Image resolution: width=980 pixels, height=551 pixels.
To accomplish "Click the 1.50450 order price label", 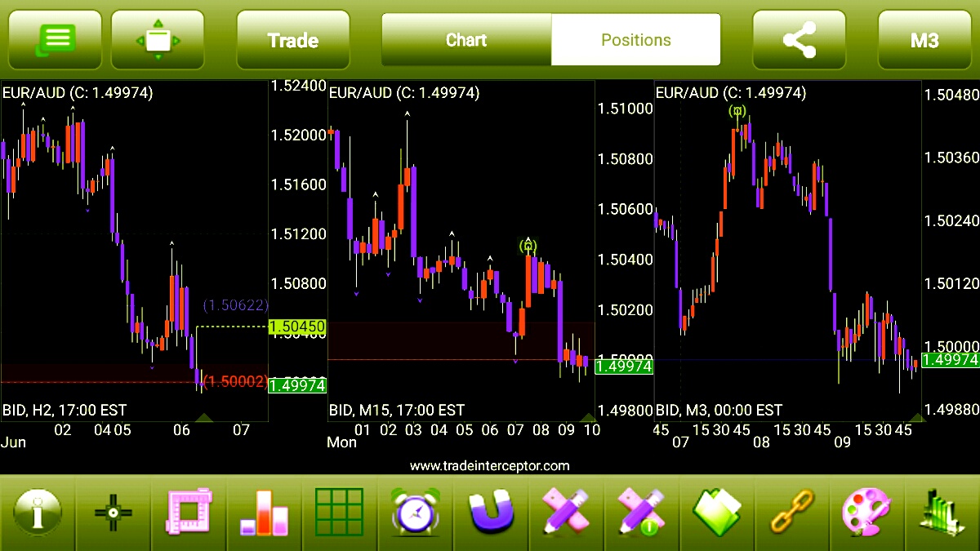I will [x=297, y=327].
